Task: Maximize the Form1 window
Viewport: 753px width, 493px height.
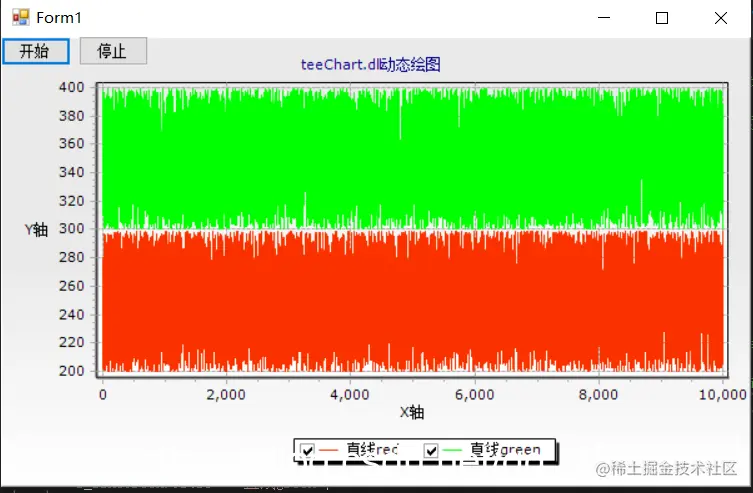Action: click(x=662, y=18)
